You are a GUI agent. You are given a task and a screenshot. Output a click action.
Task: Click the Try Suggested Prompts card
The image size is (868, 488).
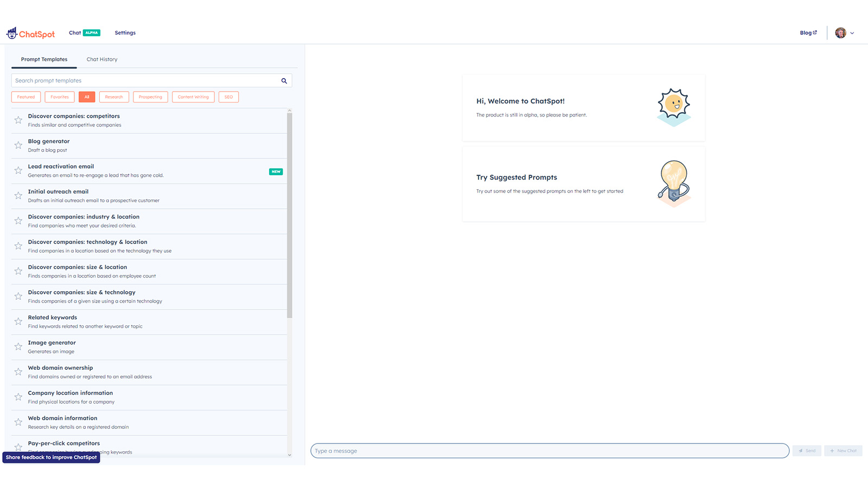[584, 184]
